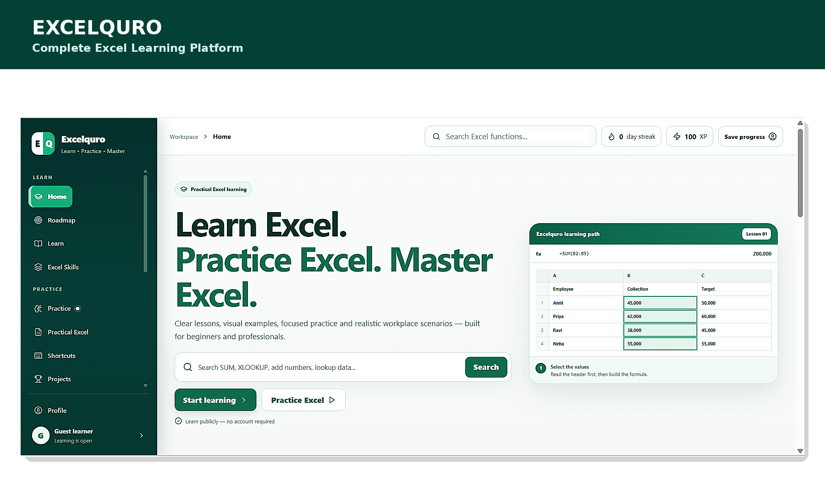Click the Employee header cell
The height and width of the screenshot is (504, 825).
(586, 289)
